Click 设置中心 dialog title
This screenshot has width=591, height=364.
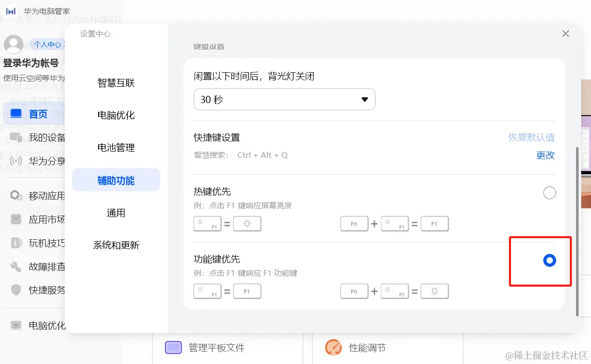click(x=95, y=34)
